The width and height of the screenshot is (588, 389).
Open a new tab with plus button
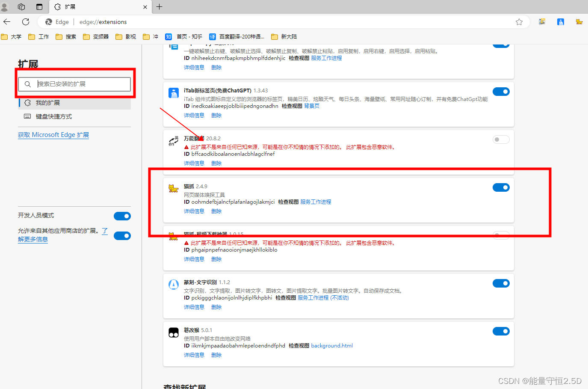pyautogui.click(x=160, y=7)
